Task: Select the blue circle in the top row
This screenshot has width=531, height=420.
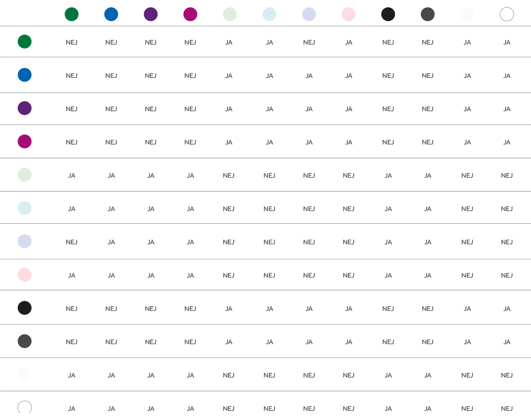Action: [x=111, y=14]
